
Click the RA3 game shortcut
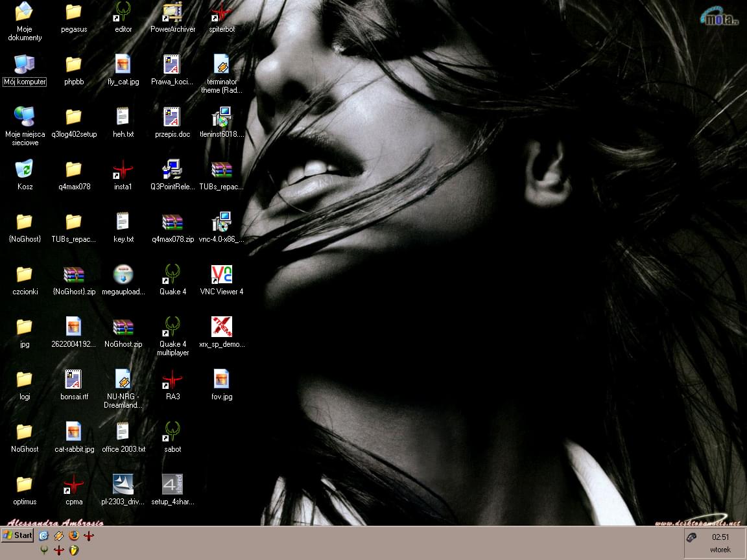(x=172, y=380)
